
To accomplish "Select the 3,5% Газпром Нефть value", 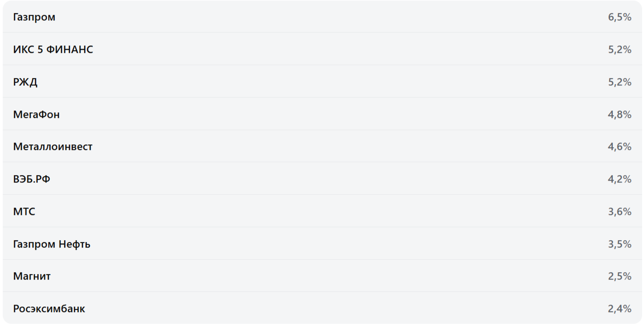I will [619, 244].
